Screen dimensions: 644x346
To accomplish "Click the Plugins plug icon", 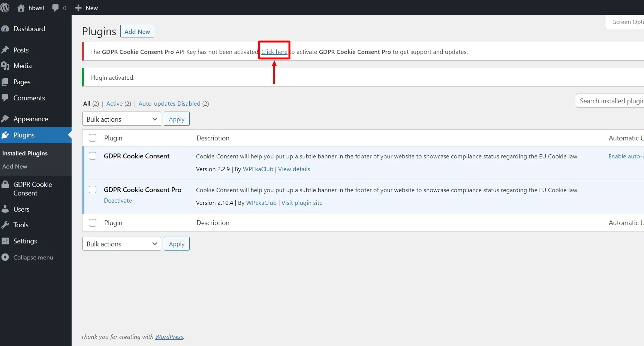I will tap(5, 135).
